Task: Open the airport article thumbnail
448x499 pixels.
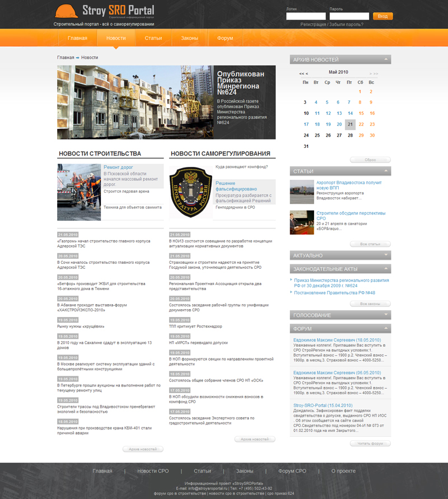Action: click(302, 192)
